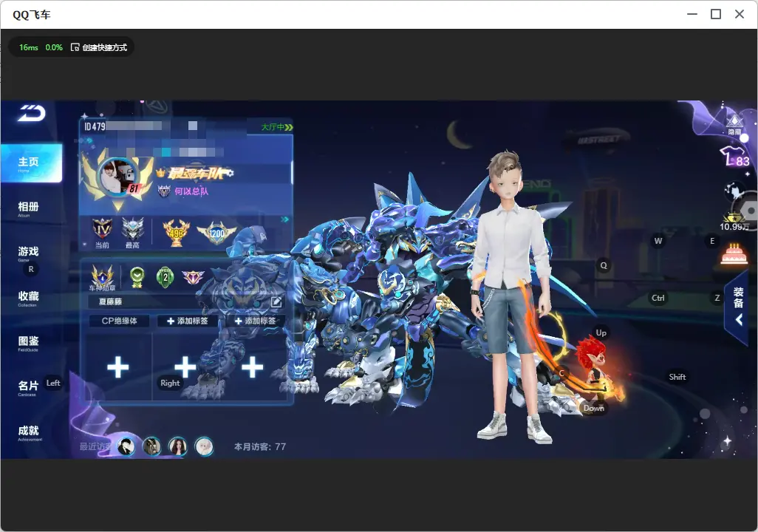
Task: Open the 最强车队 team title badge
Action: pyautogui.click(x=197, y=173)
